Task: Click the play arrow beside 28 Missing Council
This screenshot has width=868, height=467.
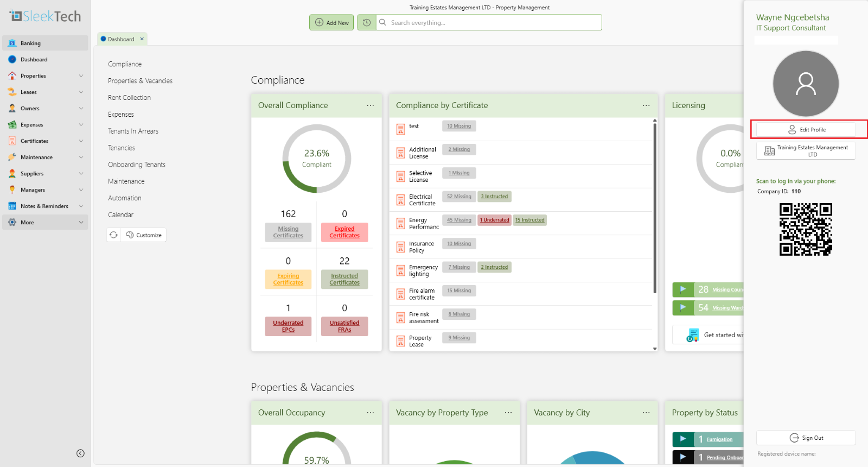Action: (683, 289)
